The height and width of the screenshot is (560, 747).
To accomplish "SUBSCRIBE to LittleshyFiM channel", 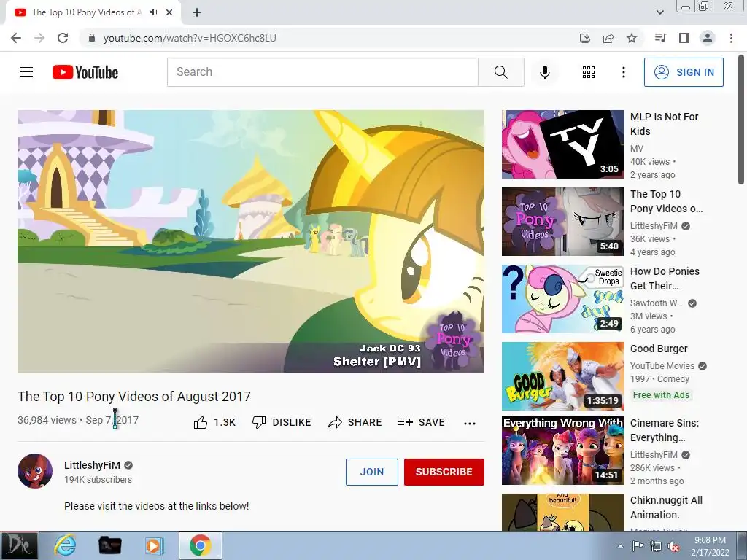I will [444, 472].
